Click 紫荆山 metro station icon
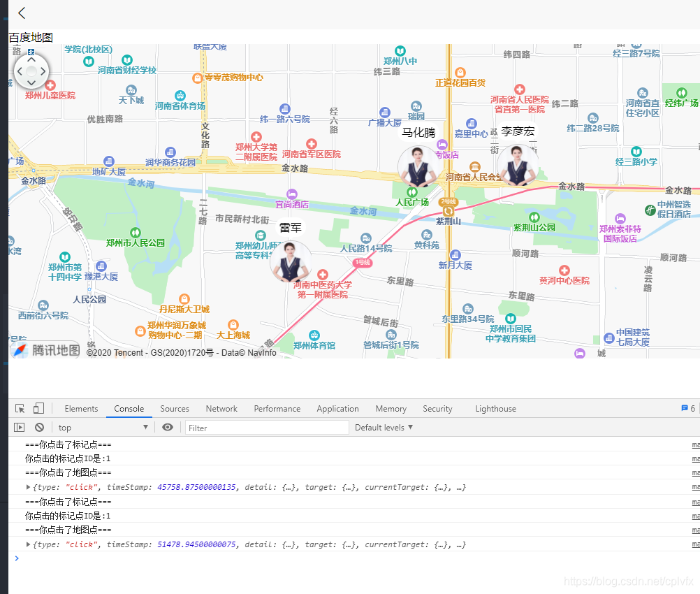The width and height of the screenshot is (700, 594). [448, 211]
